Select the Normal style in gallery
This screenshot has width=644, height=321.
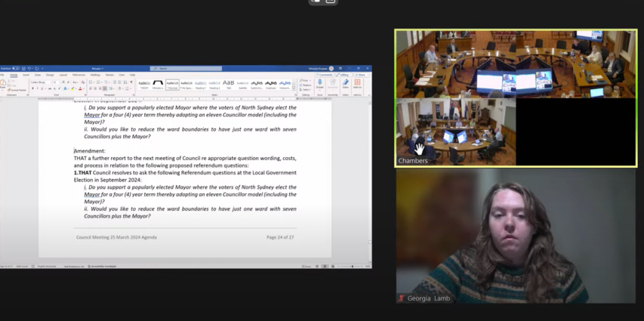point(172,85)
